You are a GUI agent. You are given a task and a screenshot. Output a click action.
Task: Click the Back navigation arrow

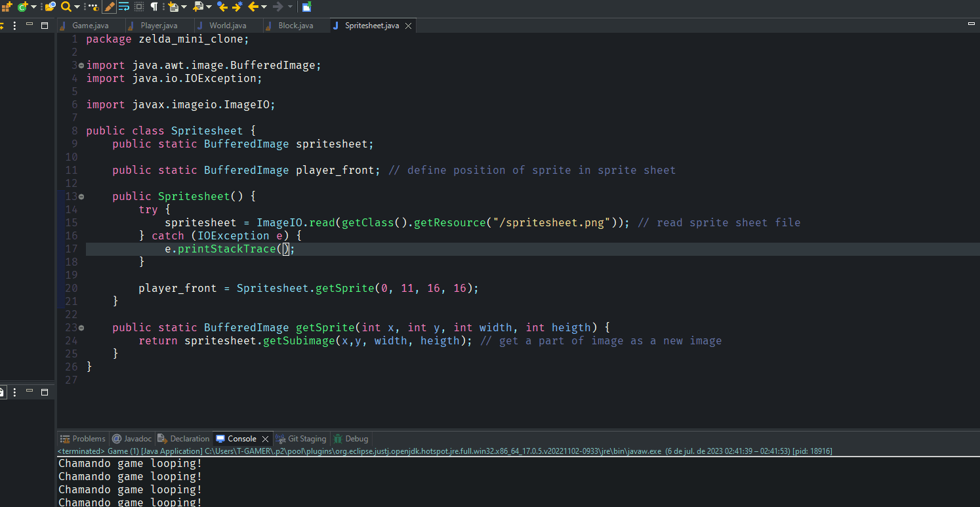(x=253, y=7)
